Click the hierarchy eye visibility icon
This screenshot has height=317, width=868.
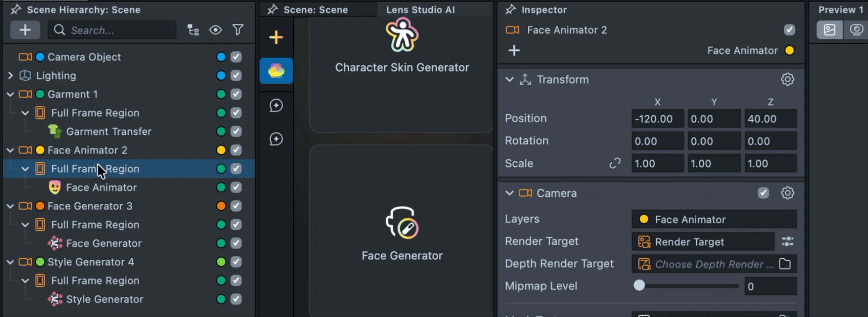[216, 30]
